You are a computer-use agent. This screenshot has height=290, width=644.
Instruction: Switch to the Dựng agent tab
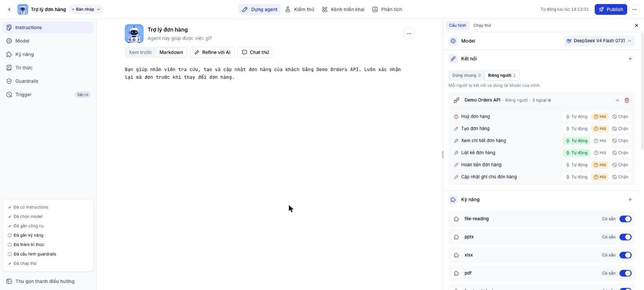[x=260, y=9]
